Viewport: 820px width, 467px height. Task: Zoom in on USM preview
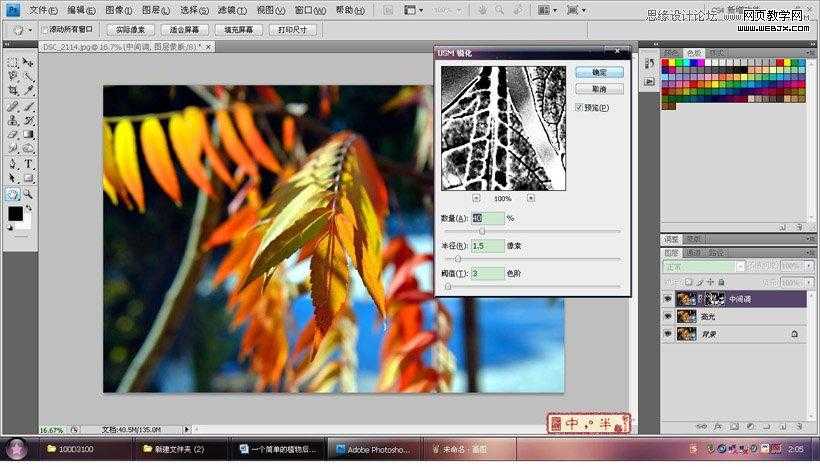pos(531,198)
